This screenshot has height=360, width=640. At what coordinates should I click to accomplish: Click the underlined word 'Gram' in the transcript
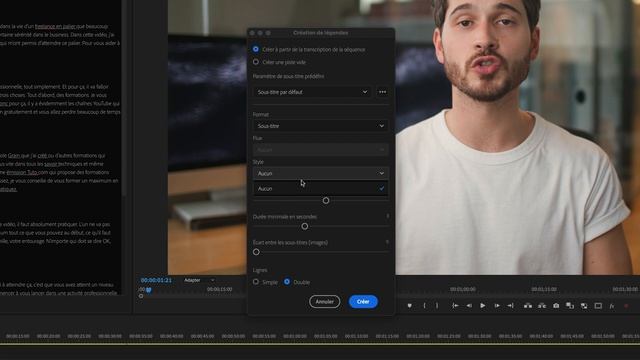[x=14, y=156]
